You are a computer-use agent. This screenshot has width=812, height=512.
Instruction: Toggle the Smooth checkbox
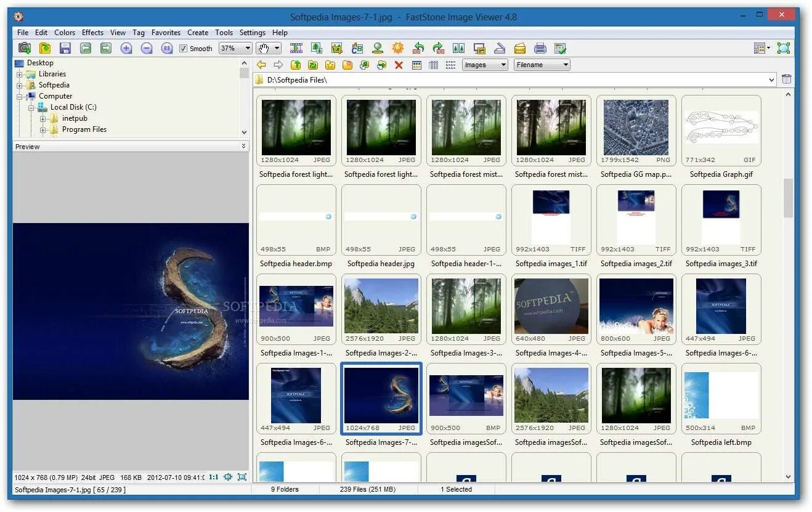183,48
